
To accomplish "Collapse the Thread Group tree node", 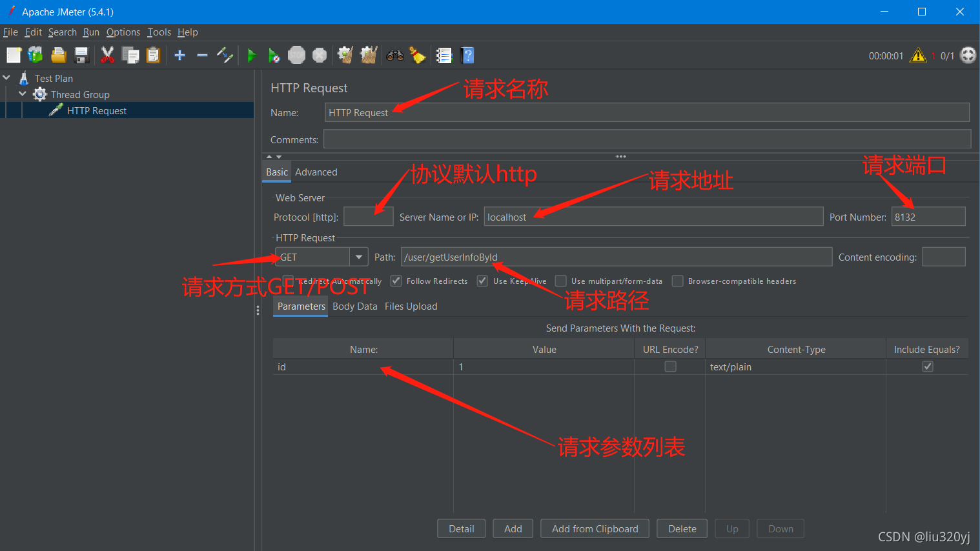I will (23, 94).
